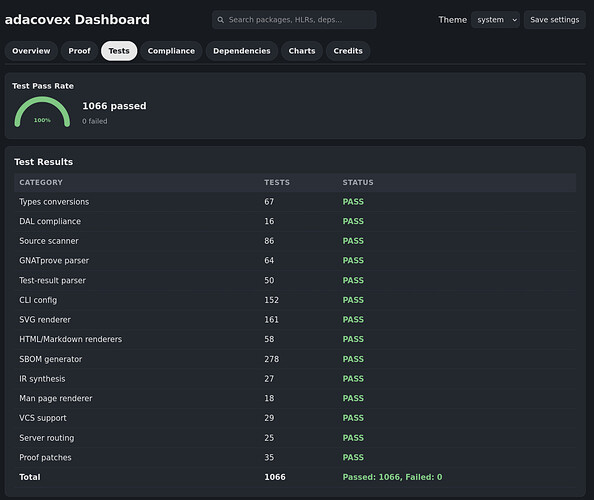Click test count 35 for Proof patches

pyautogui.click(x=269, y=458)
